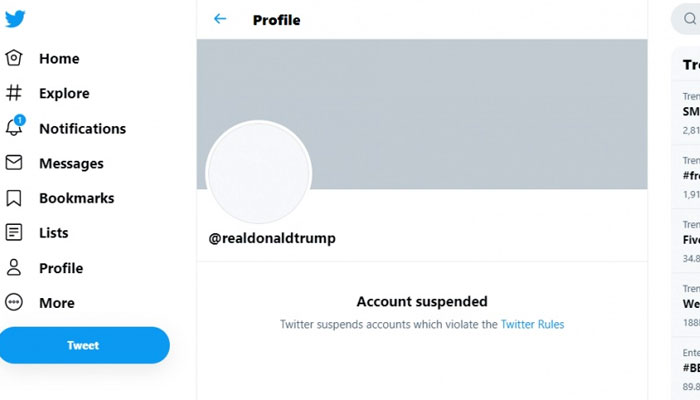Select the Explore menu label
Screen dimensions: 700x400
tap(64, 93)
